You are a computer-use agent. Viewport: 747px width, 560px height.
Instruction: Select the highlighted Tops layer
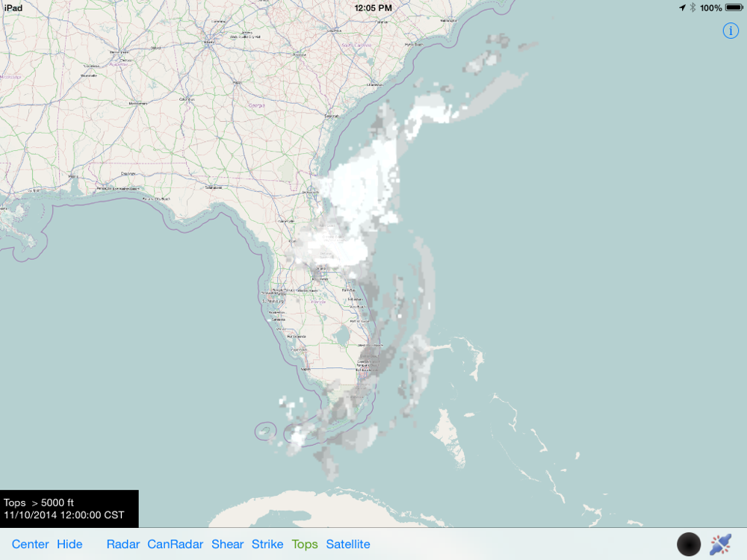point(305,544)
